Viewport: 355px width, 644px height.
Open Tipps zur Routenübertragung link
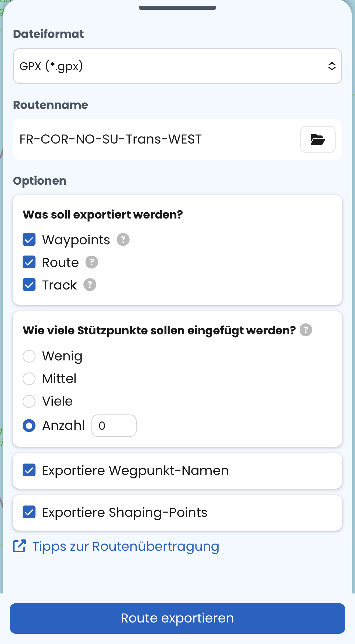(x=126, y=546)
